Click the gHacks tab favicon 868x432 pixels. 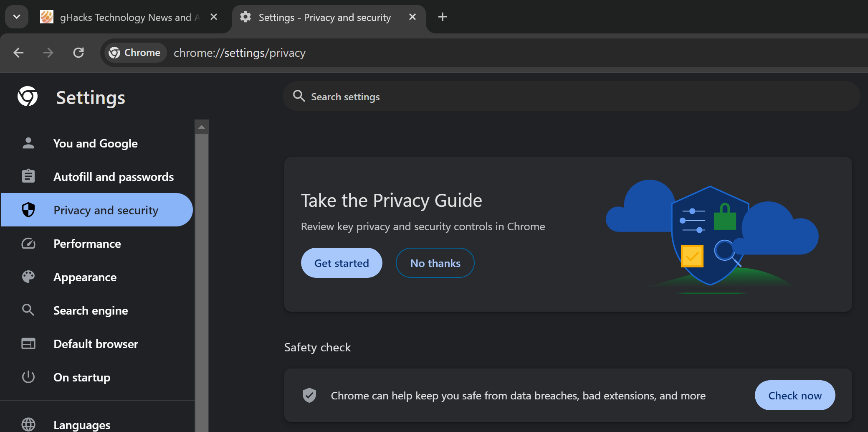(x=47, y=17)
